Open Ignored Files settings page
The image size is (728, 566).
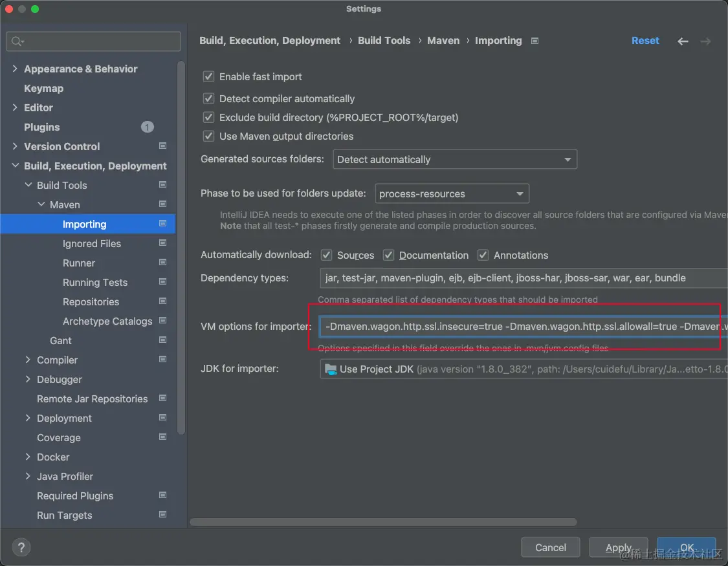(x=91, y=244)
